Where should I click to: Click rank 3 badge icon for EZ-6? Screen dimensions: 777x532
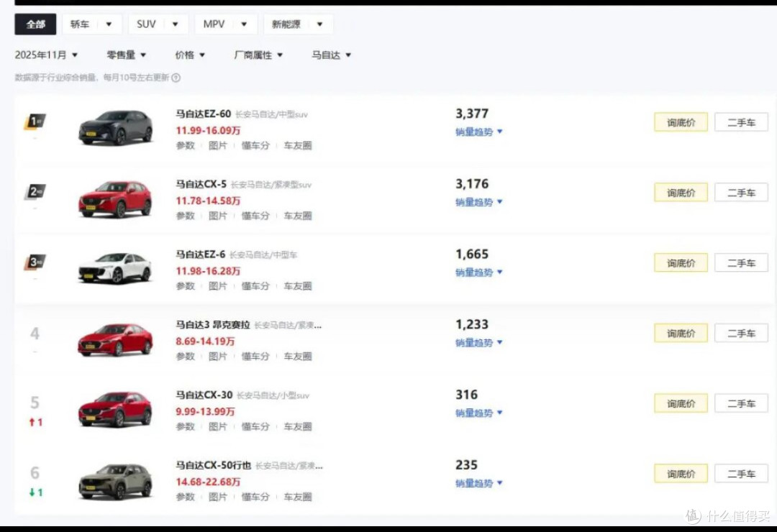click(x=35, y=262)
